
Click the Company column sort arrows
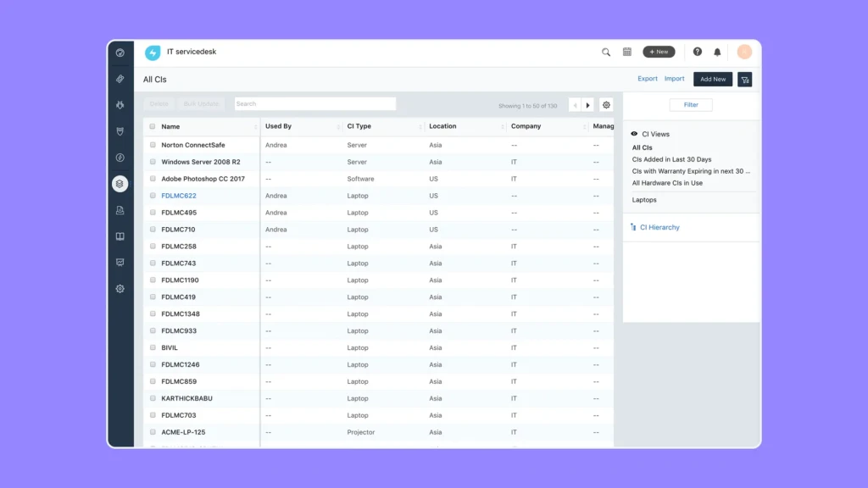pos(584,127)
